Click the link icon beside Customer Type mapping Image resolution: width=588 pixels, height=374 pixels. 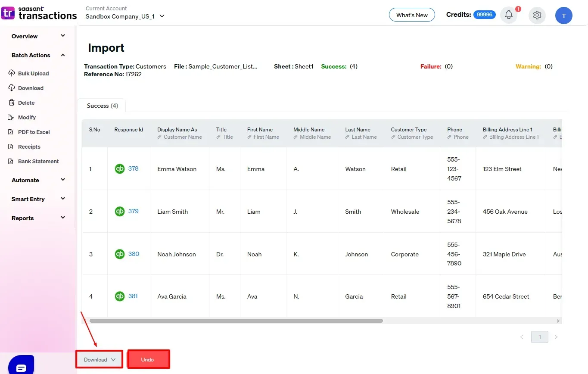pyautogui.click(x=393, y=137)
